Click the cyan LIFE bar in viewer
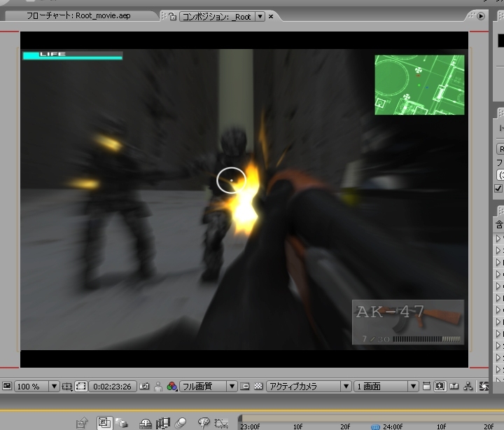 [x=73, y=55]
